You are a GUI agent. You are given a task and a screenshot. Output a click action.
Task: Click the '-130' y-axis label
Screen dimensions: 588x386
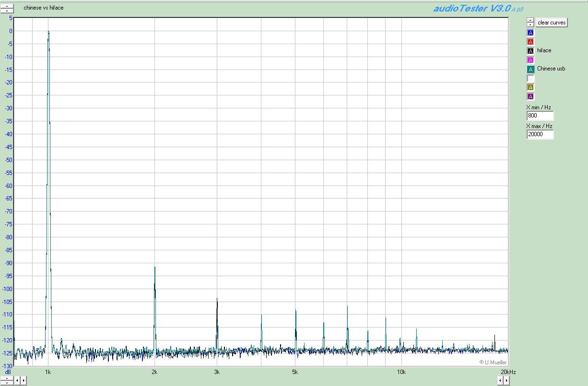point(8,366)
